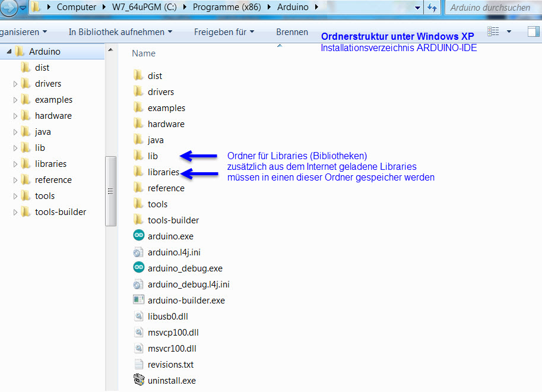Expand the reference node in the tree
Image resolution: width=542 pixels, height=392 pixels.
15,180
